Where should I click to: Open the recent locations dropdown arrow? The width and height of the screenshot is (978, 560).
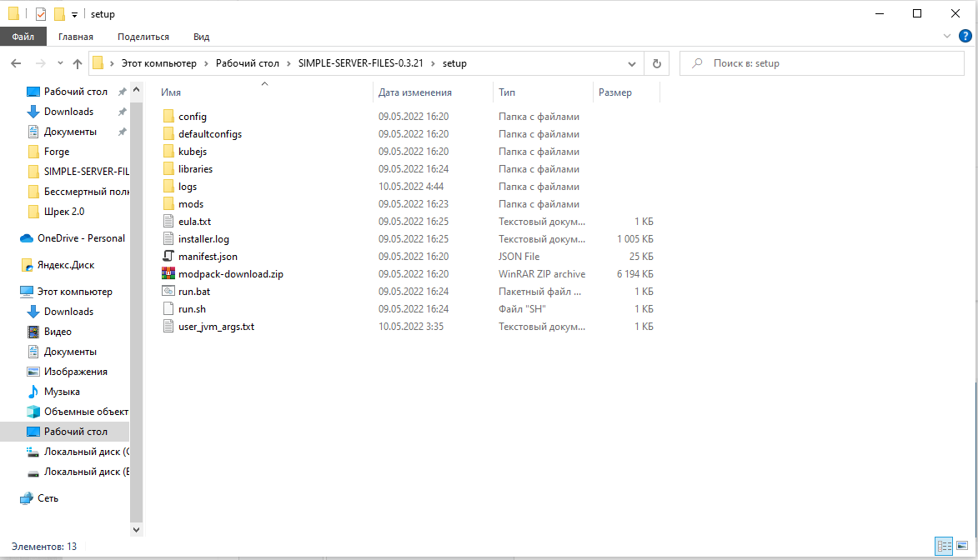pos(60,63)
